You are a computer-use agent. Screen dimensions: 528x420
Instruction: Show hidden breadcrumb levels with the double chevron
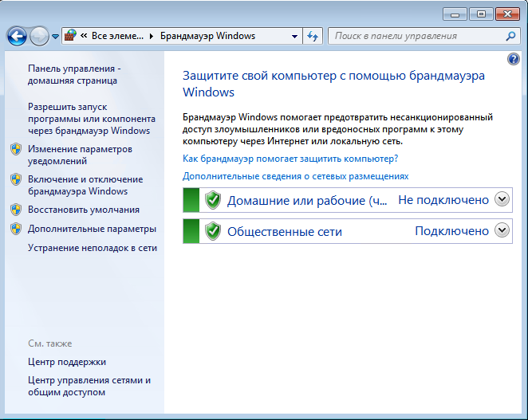click(x=85, y=36)
